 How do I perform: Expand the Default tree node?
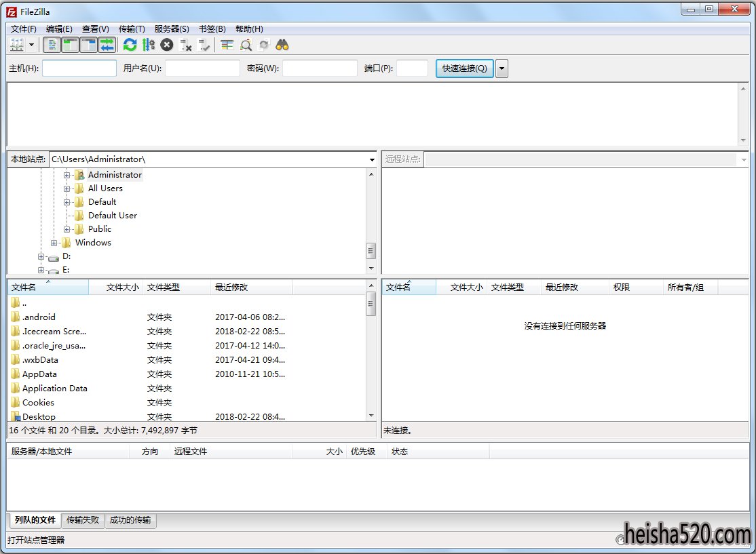pos(67,202)
